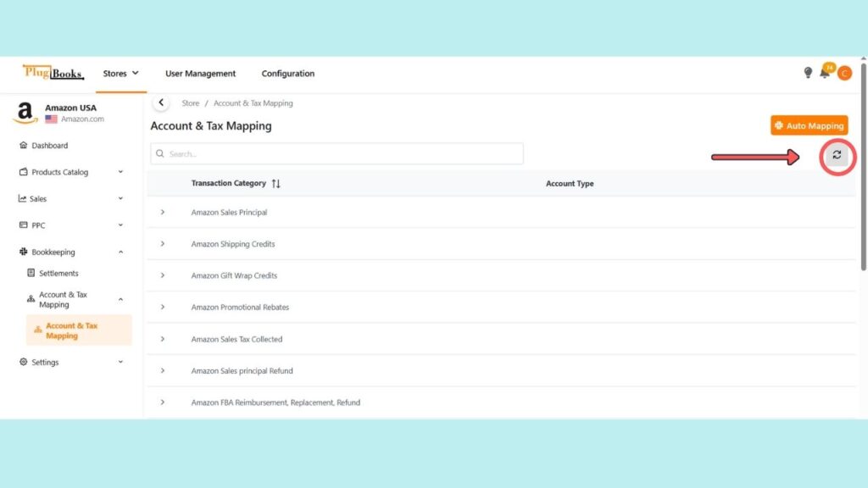Focus the Search input field

[x=337, y=153]
